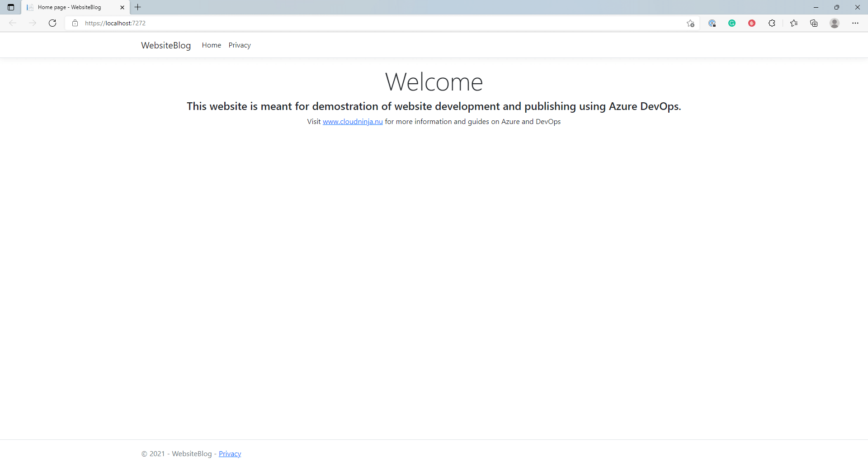Viewport: 868px width, 467px height.
Task: Close the Home page - WebsiteBlog tab
Action: coord(122,7)
